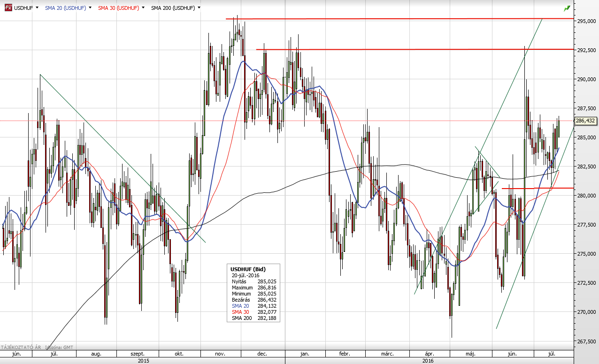The height and width of the screenshot is (364, 599).
Task: Click the nov. month label on time axis
Action: click(221, 354)
